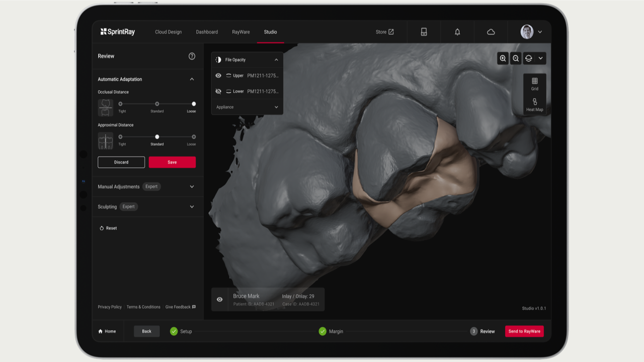Click the Occlusal Distance illustration icon
The height and width of the screenshot is (362, 644).
pyautogui.click(x=106, y=107)
